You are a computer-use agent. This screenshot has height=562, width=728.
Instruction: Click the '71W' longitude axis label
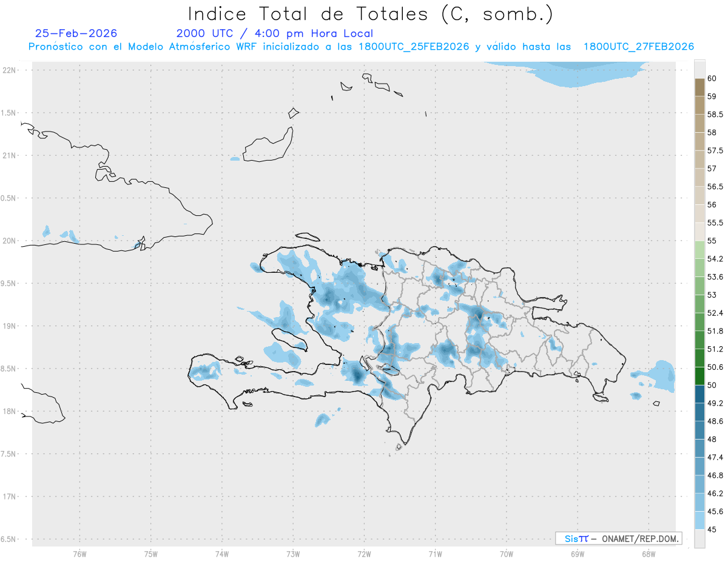(435, 554)
